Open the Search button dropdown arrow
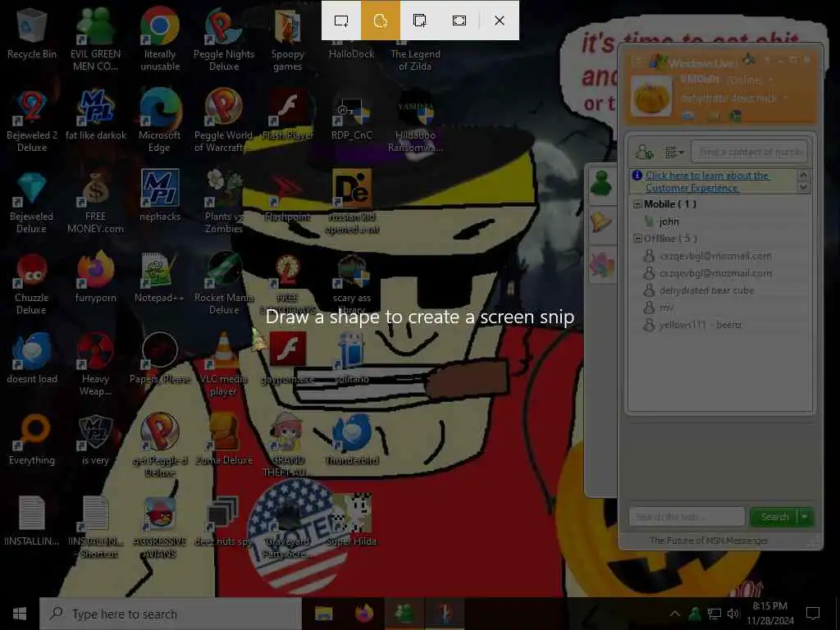Viewport: 840px width, 630px height. point(805,517)
